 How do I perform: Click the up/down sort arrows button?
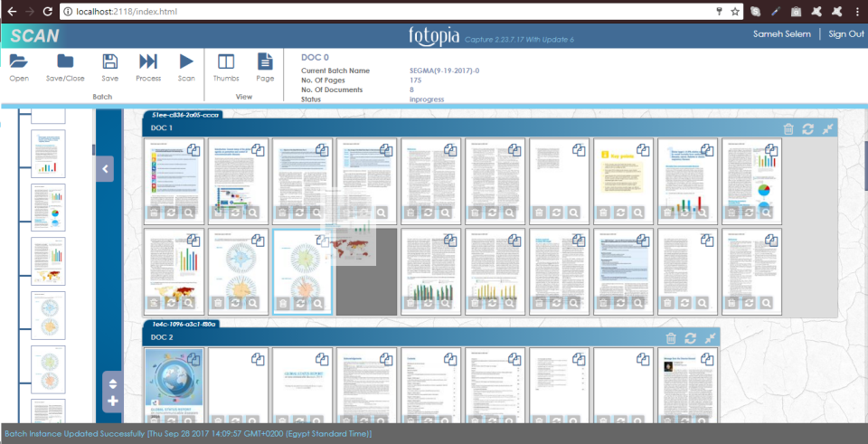(113, 384)
